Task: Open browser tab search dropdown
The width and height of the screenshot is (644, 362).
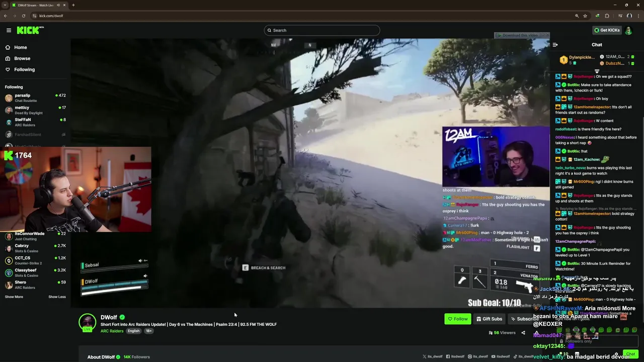Action: point(5,5)
